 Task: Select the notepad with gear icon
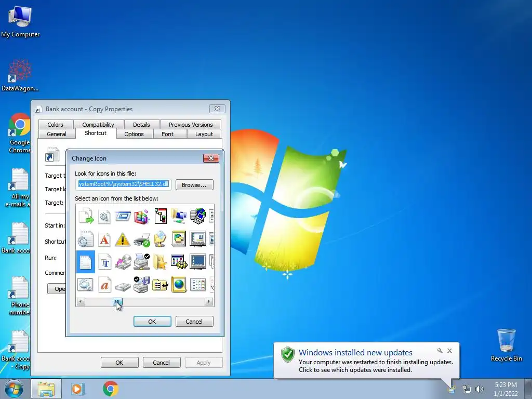[x=86, y=239]
